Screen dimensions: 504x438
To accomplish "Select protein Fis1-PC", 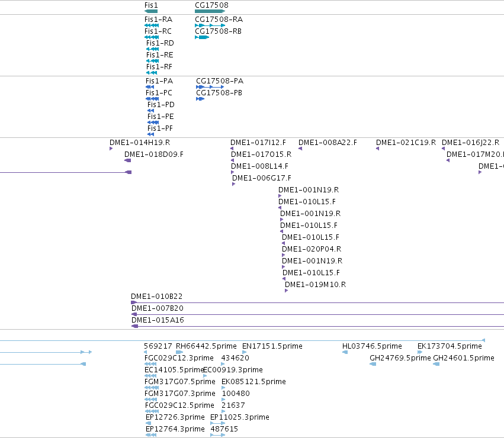I will tap(159, 93).
